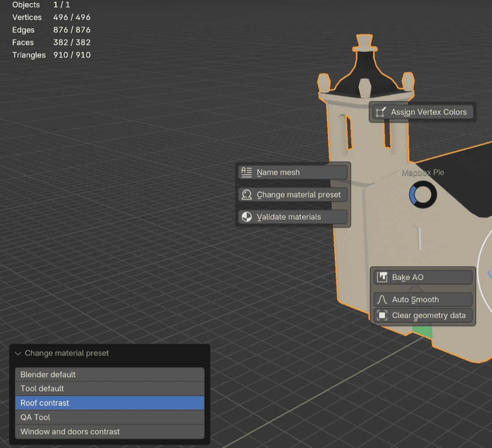492x448 pixels.
Task: Click the Vertices count 496 / 496
Action: [x=72, y=17]
